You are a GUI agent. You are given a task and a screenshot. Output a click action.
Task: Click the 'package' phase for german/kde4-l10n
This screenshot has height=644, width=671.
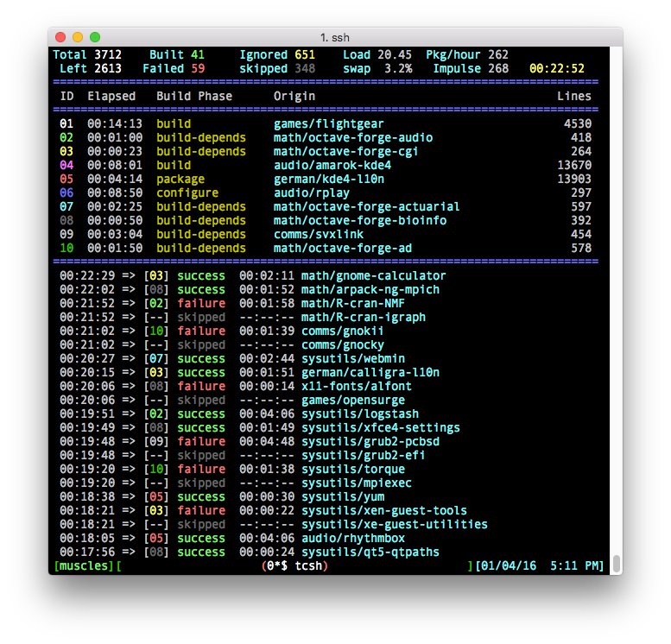click(180, 179)
